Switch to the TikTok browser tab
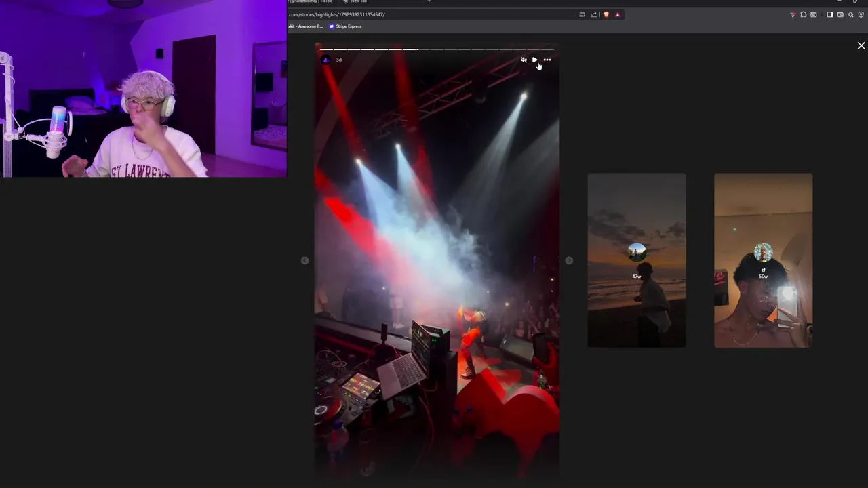This screenshot has height=488, width=868. click(311, 1)
